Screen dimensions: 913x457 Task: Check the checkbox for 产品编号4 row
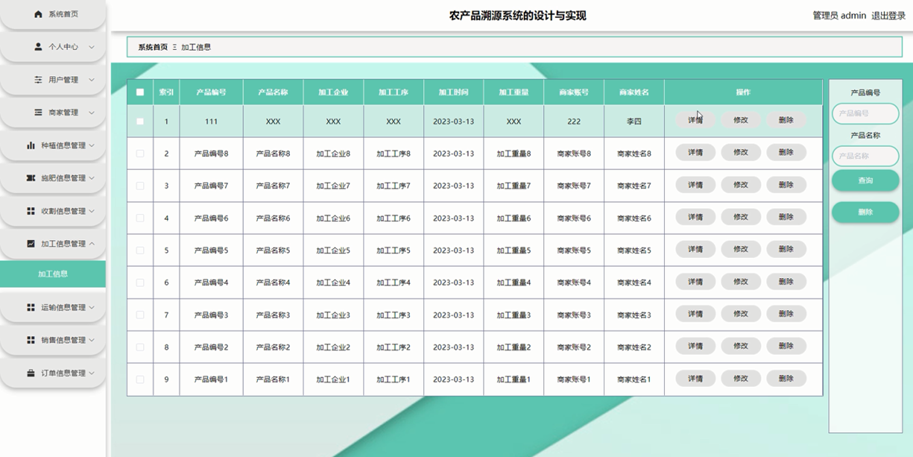(140, 282)
